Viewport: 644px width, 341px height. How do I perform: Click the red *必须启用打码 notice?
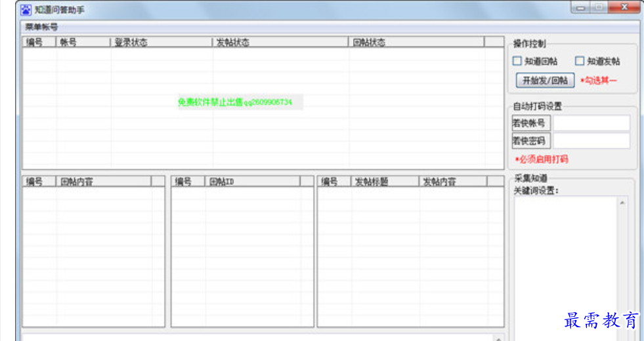coord(542,159)
